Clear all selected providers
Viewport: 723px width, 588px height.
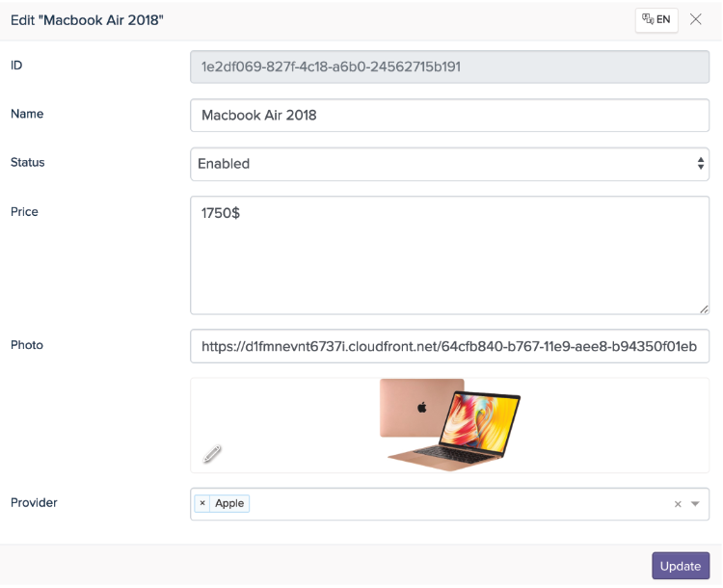point(677,504)
